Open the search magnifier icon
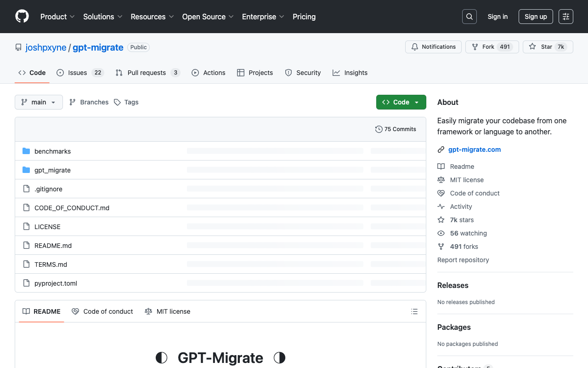 (x=469, y=17)
